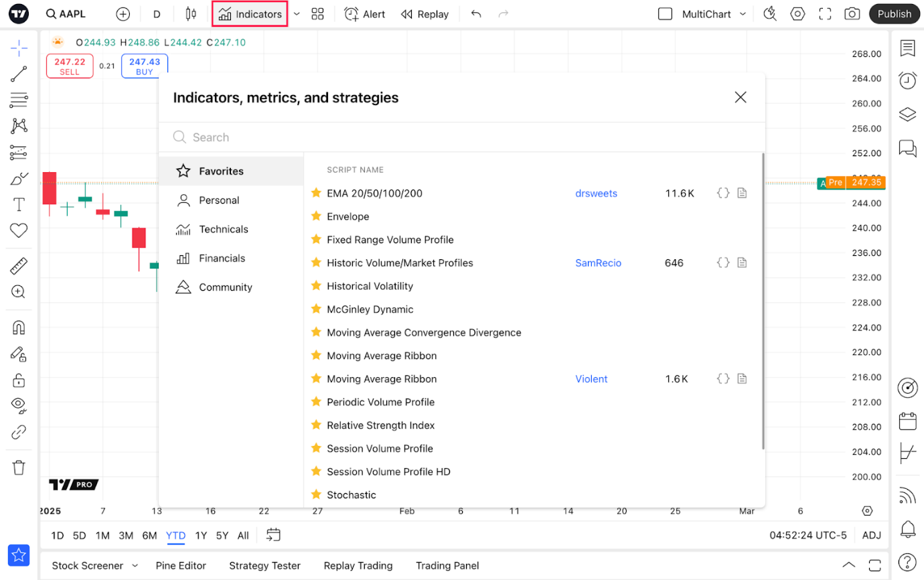Open the indicator templates grid icon

[318, 14]
